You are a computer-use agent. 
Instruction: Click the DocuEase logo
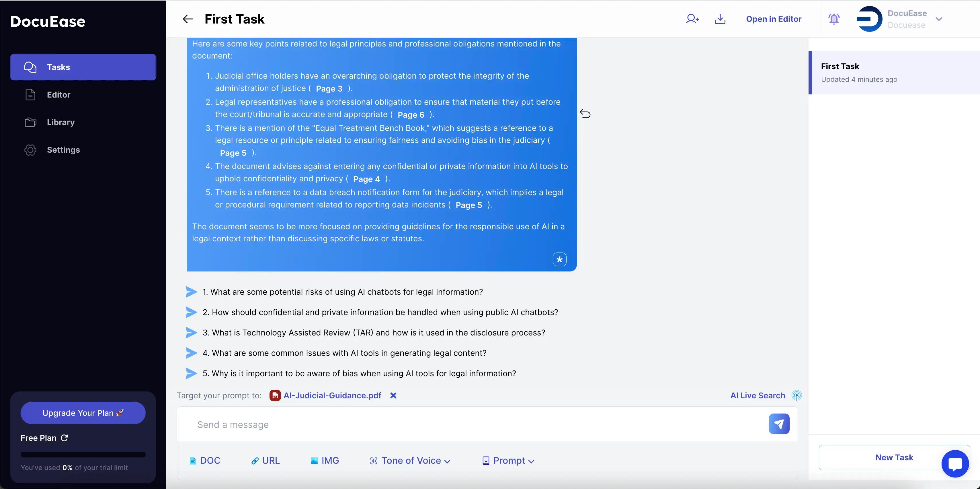48,21
